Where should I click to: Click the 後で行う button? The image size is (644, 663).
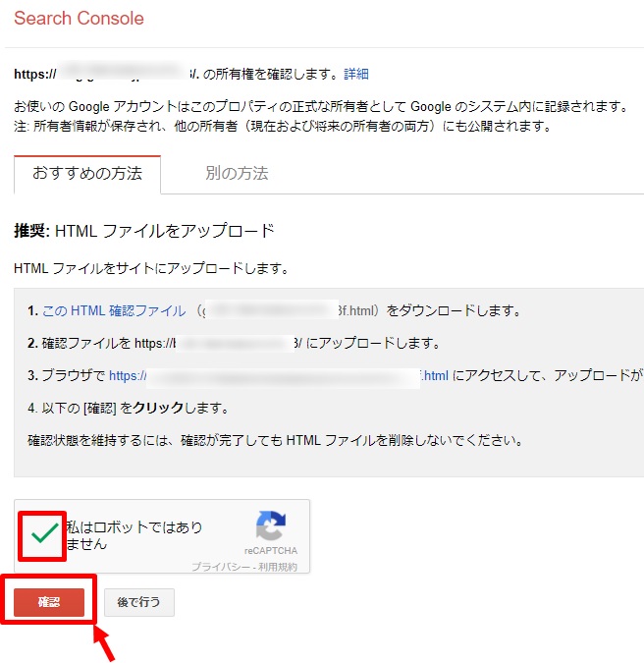(139, 602)
